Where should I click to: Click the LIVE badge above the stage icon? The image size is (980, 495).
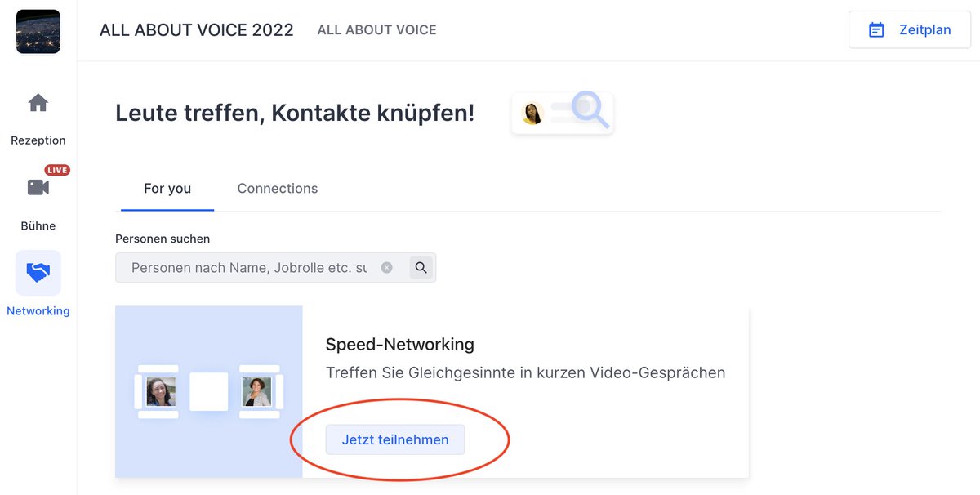click(57, 170)
